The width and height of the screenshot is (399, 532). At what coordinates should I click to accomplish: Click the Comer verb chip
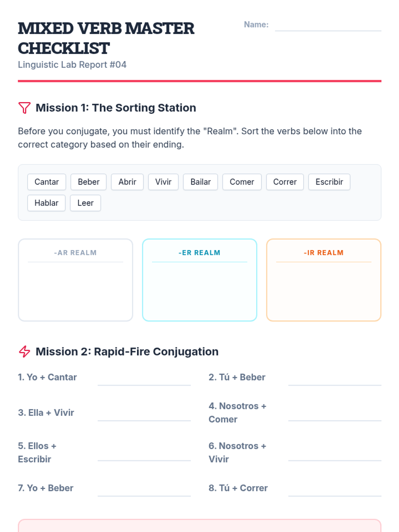[x=242, y=182]
